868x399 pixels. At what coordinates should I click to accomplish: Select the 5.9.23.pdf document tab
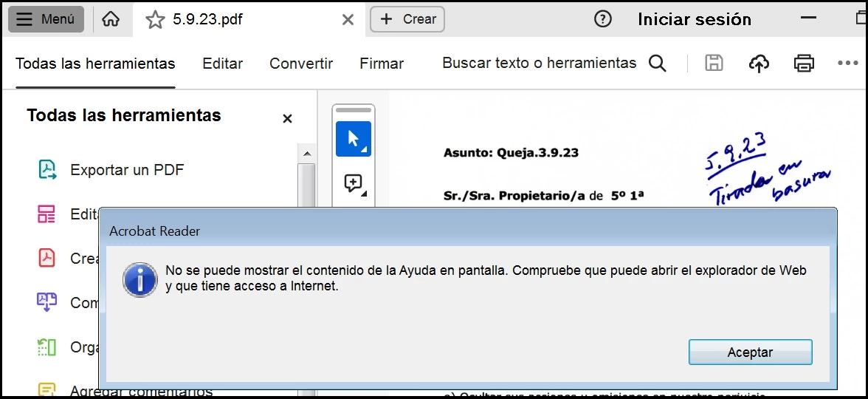tap(249, 19)
